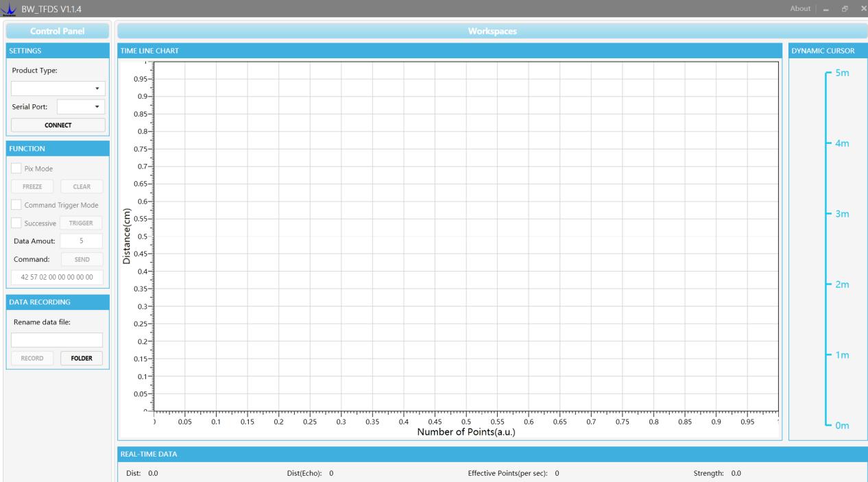
Task: Open the About menu
Action: coord(799,8)
